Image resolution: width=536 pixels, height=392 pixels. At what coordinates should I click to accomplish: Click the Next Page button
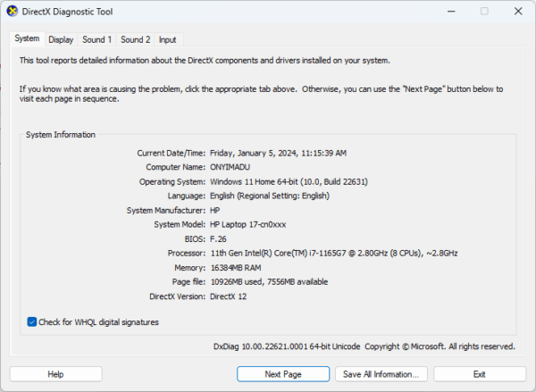[x=283, y=374]
